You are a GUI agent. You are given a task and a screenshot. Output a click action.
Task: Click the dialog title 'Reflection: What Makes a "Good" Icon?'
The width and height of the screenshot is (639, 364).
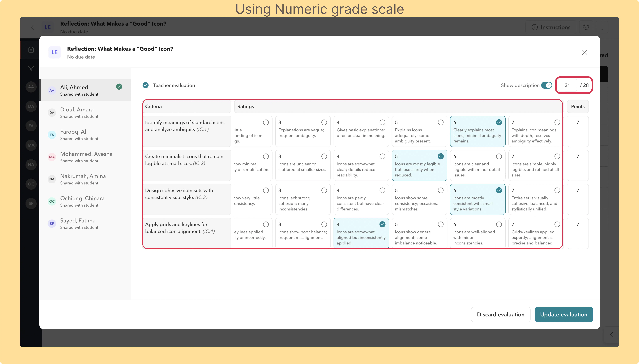(120, 49)
